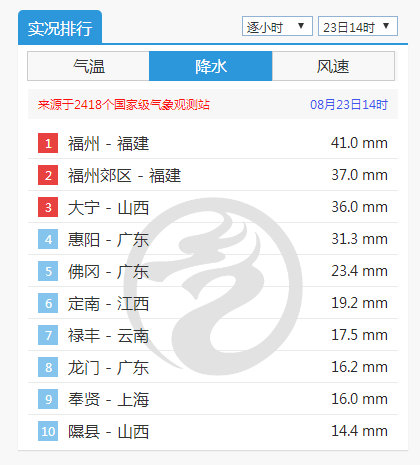The width and height of the screenshot is (420, 465).
Task: Select the 降水 tab
Action: 211,66
